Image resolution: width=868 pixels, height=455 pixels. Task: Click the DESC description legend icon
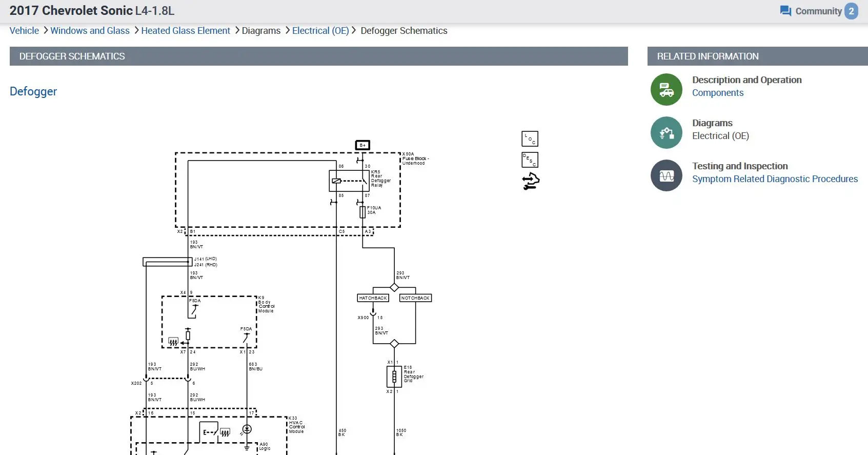point(530,160)
